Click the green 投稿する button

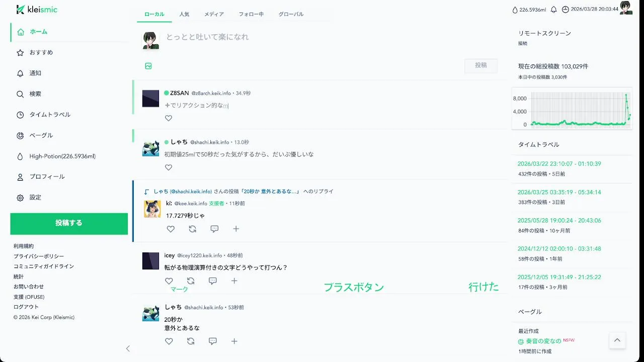[69, 224]
